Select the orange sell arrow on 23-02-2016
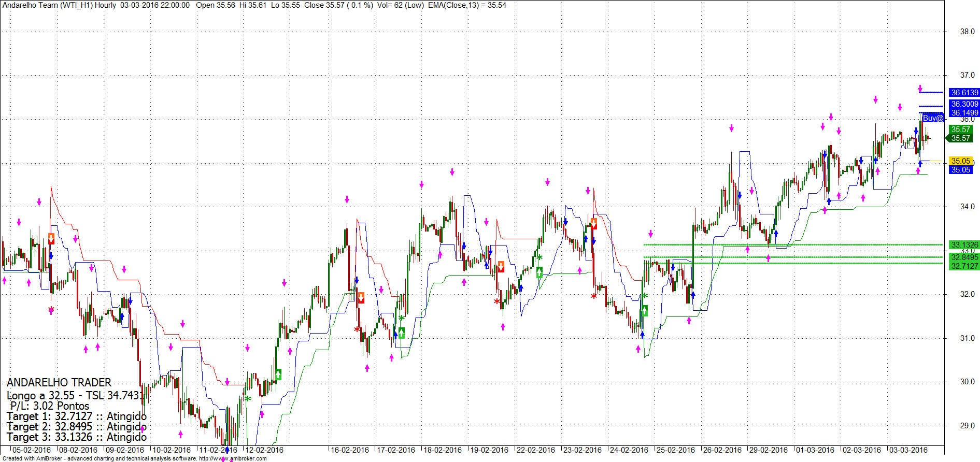 click(x=594, y=224)
